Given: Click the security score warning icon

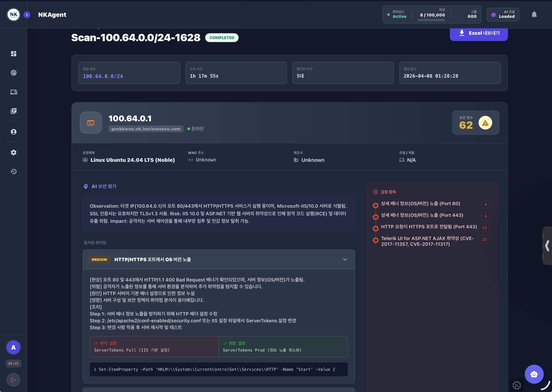Looking at the screenshot, I should coord(485,123).
